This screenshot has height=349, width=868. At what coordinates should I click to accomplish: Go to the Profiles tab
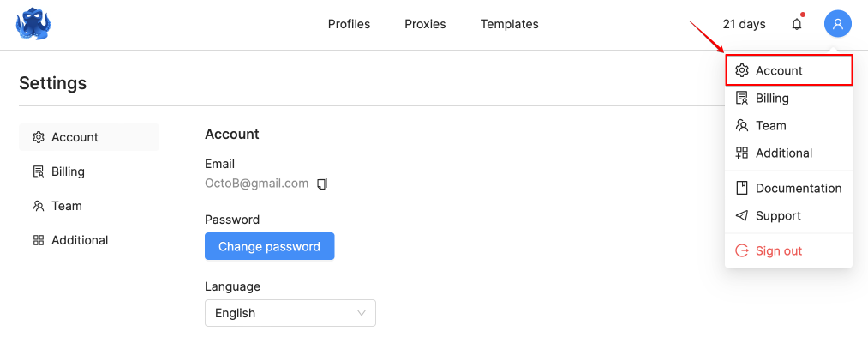tap(349, 24)
